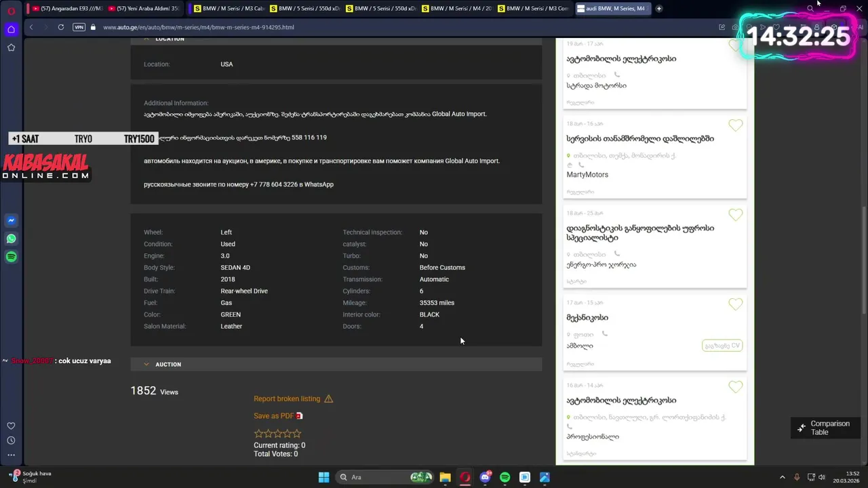
Task: Select the Rear-wheel Drive value
Action: [244, 291]
